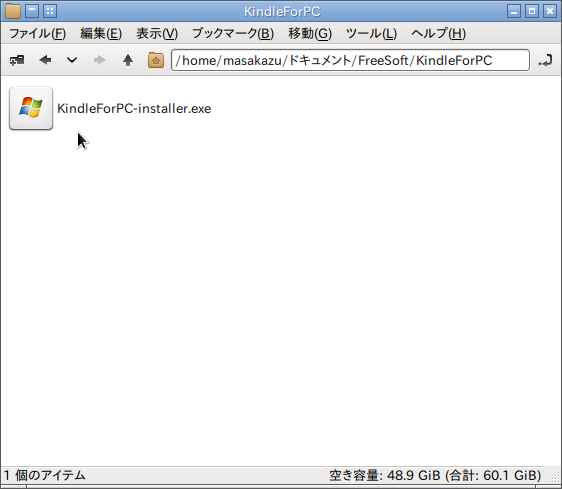Open the ツール(L) menu
The height and width of the screenshot is (489, 562).
tap(371, 34)
